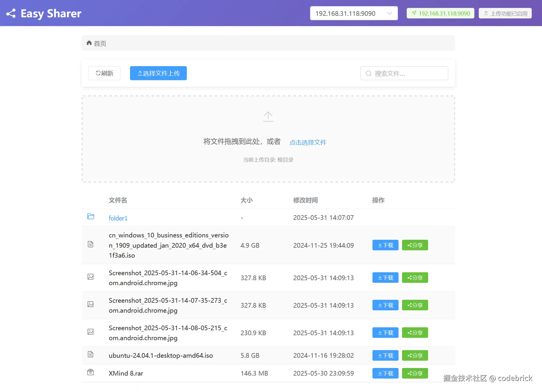Click the image icon for Screenshot 14-07-35-273
The height and width of the screenshot is (392, 542).
pyautogui.click(x=90, y=304)
